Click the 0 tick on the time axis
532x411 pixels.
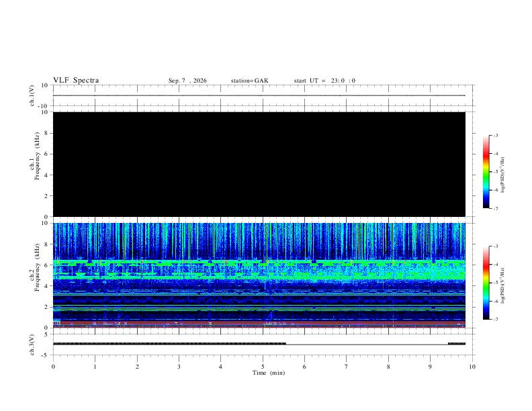point(53,367)
